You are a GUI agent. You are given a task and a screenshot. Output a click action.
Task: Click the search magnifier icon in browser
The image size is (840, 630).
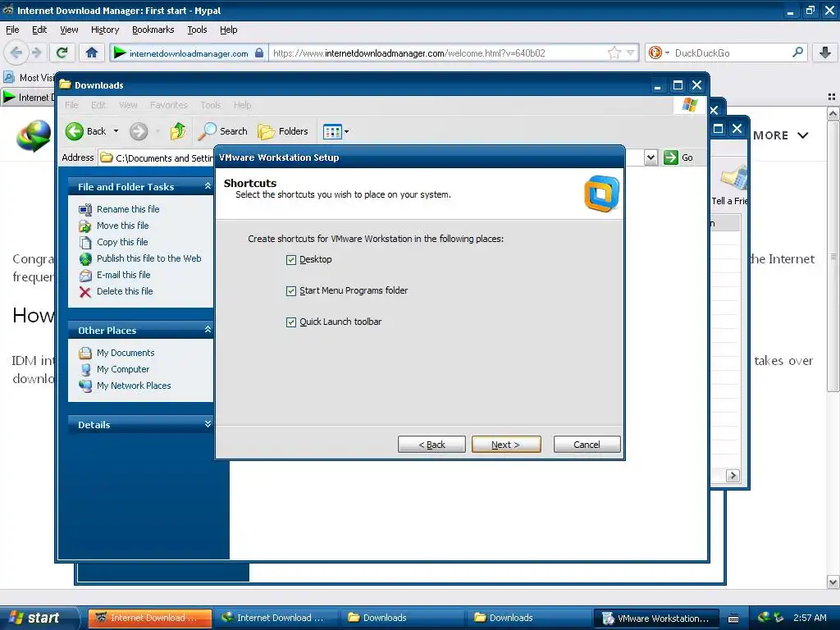tap(797, 52)
